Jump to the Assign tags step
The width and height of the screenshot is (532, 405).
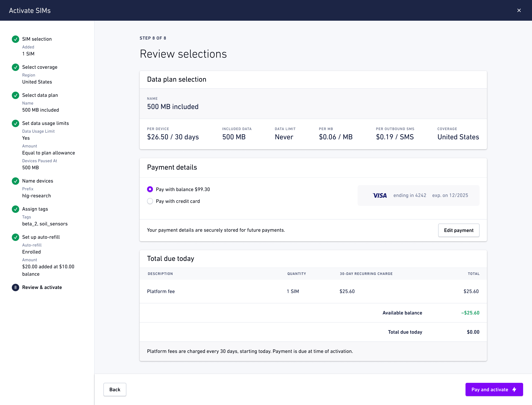point(35,209)
